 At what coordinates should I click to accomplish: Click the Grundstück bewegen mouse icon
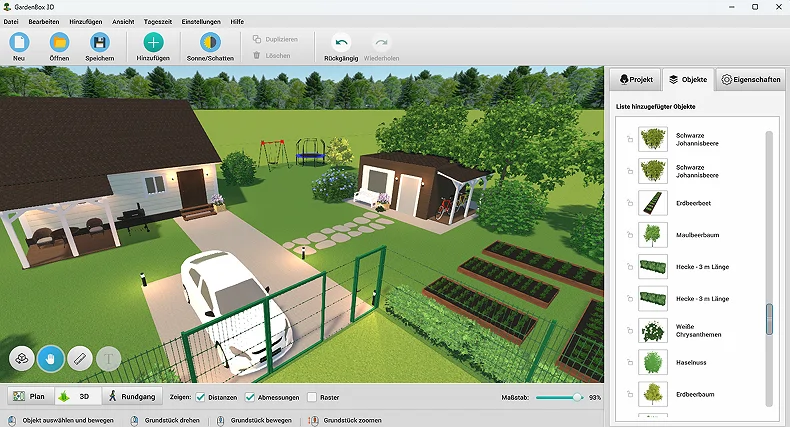(x=220, y=420)
